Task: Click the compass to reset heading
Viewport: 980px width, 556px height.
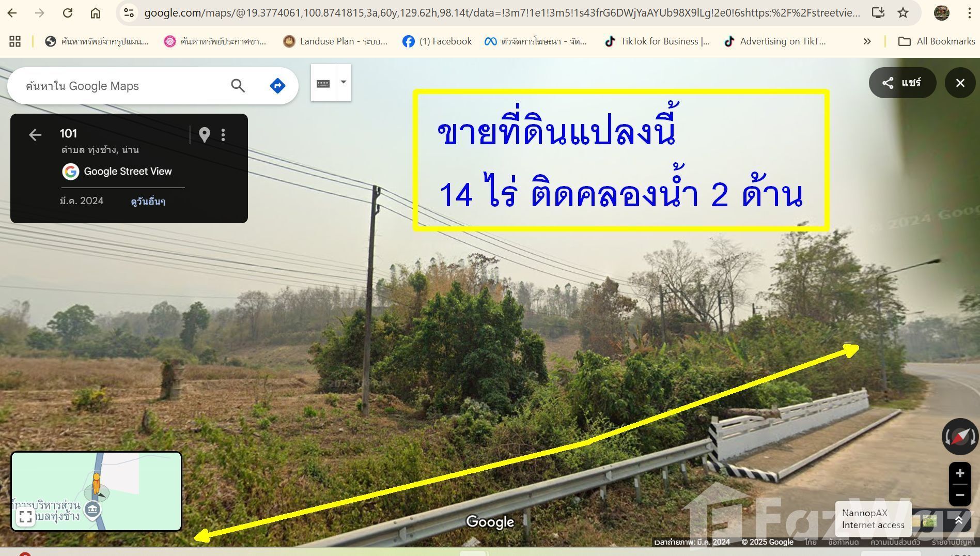Action: tap(960, 437)
